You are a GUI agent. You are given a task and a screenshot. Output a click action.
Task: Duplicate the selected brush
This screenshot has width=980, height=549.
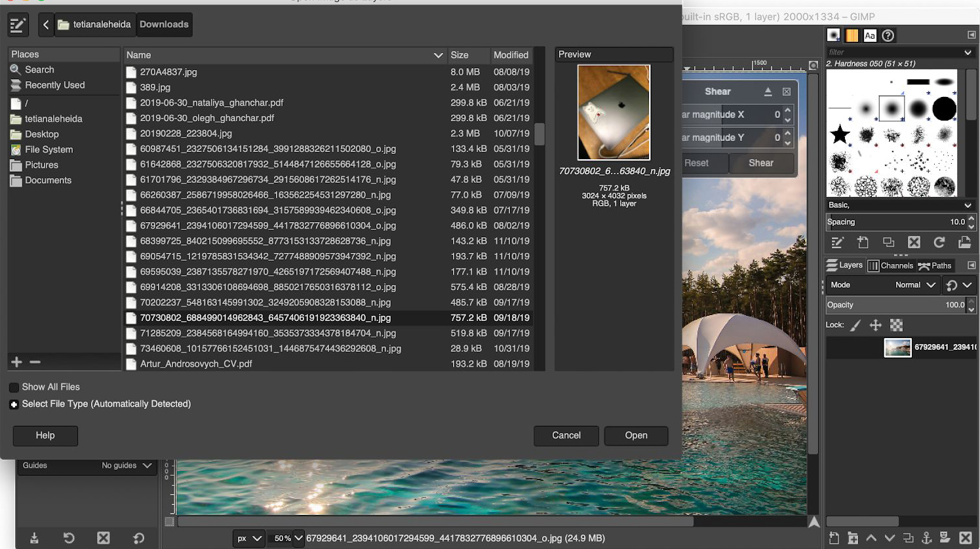888,242
